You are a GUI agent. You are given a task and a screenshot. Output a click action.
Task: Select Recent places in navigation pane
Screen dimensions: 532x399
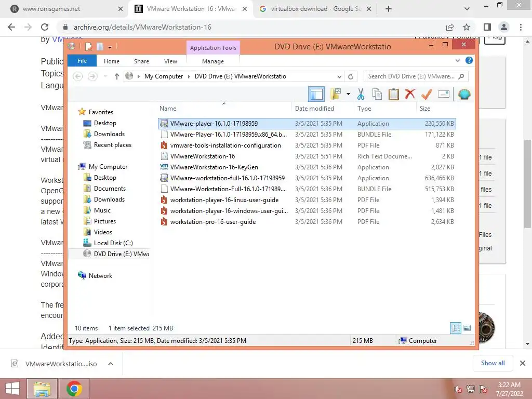tap(112, 145)
